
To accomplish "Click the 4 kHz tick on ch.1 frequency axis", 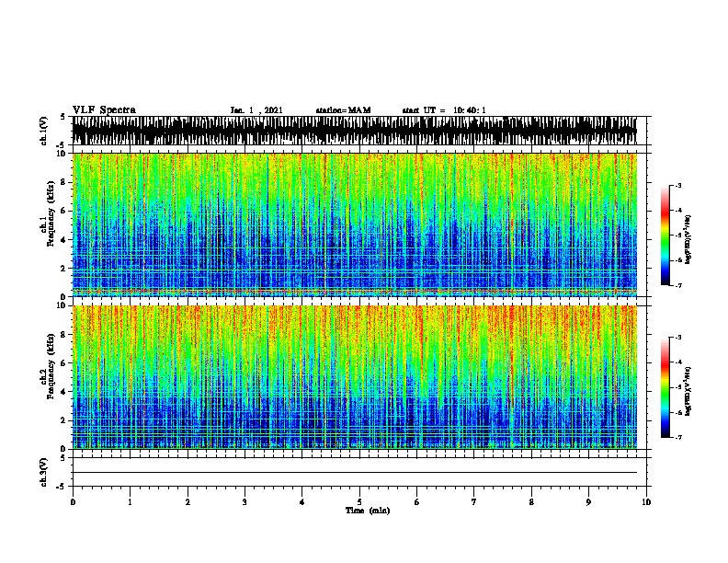I will point(64,240).
